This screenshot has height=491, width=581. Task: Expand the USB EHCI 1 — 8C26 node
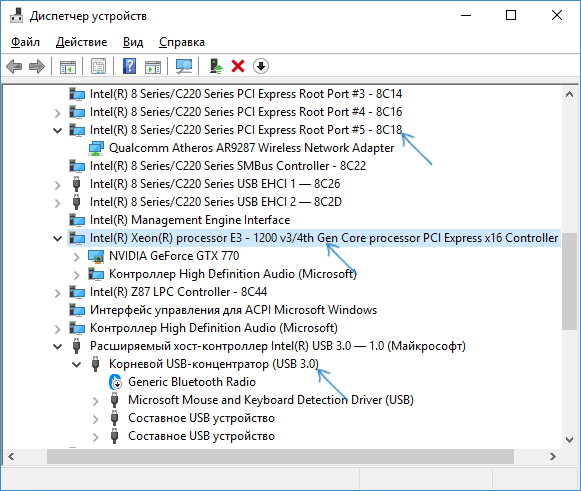tap(57, 184)
